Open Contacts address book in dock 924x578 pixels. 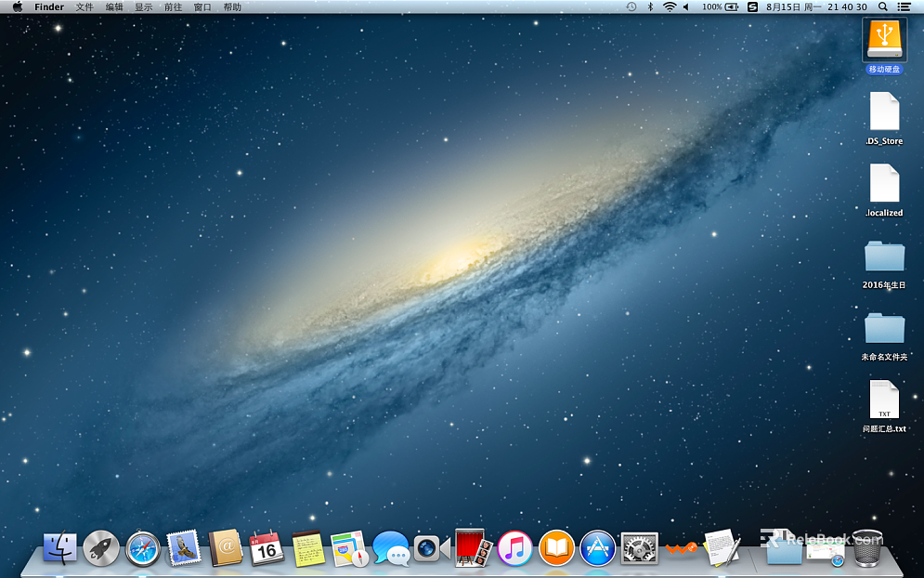tap(225, 548)
